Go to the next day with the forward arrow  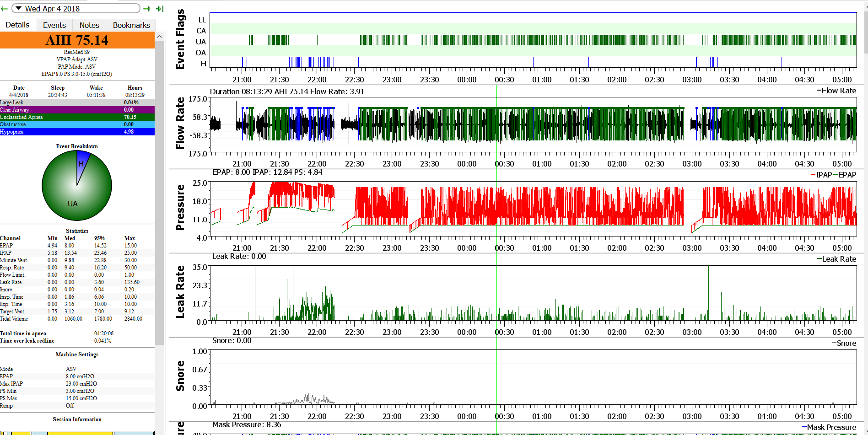point(147,9)
